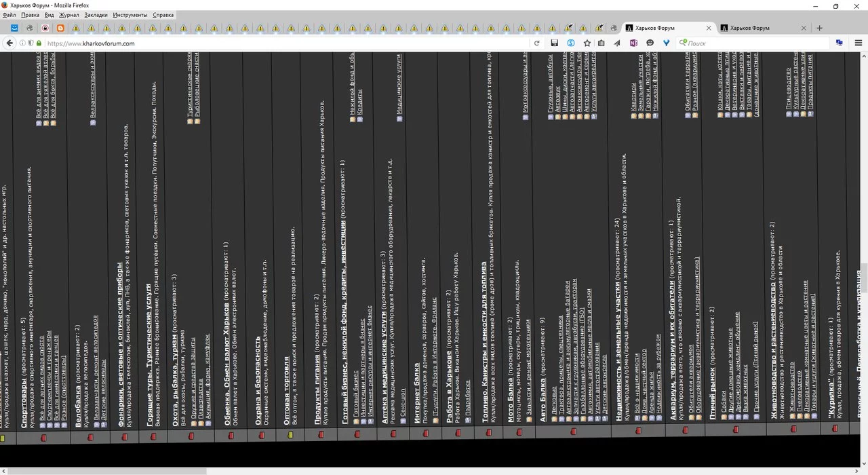Click the vertical scrollbar thumb
This screenshot has width=868, height=475.
click(864, 278)
